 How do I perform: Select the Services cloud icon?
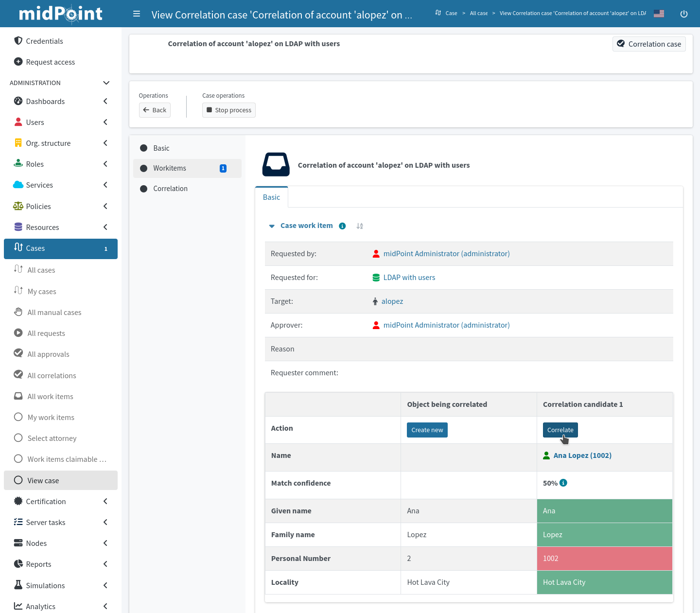(18, 185)
